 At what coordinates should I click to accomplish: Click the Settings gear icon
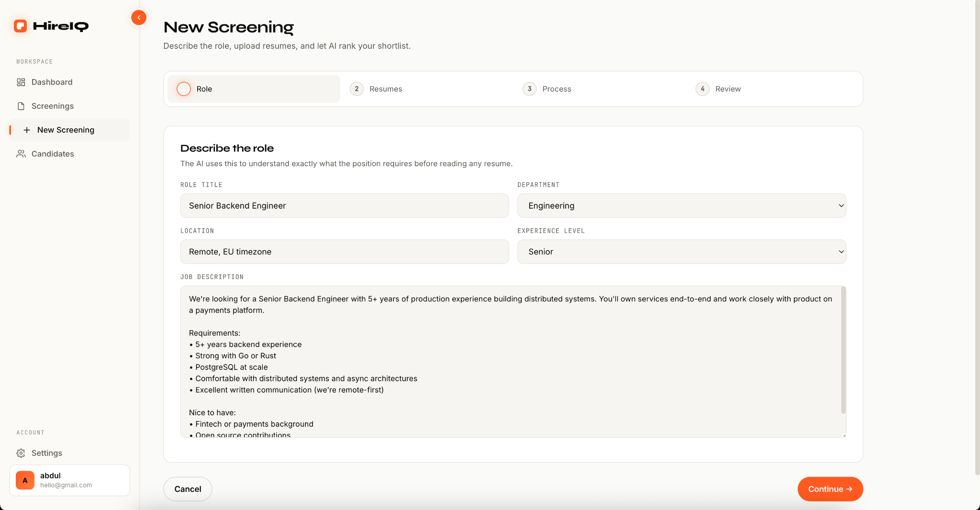21,453
